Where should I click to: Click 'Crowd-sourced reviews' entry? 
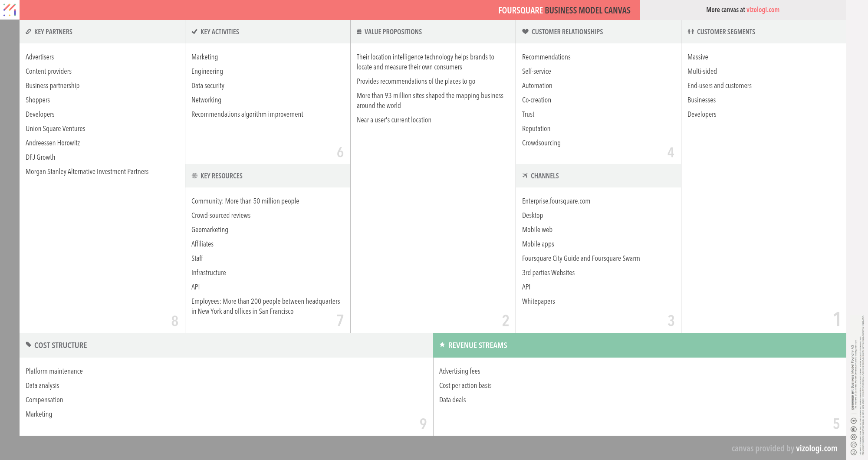[x=221, y=215]
